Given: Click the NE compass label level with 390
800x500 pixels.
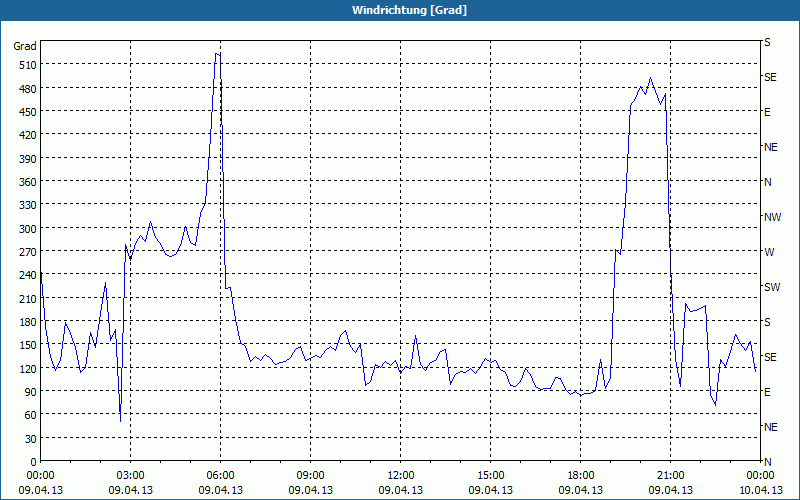Looking at the screenshot, I should tap(771, 147).
